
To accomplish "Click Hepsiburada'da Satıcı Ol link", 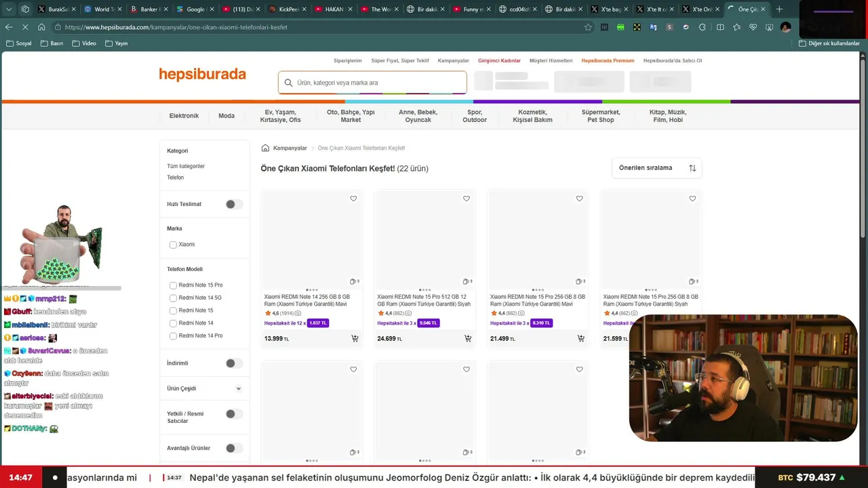I will click(x=673, y=61).
